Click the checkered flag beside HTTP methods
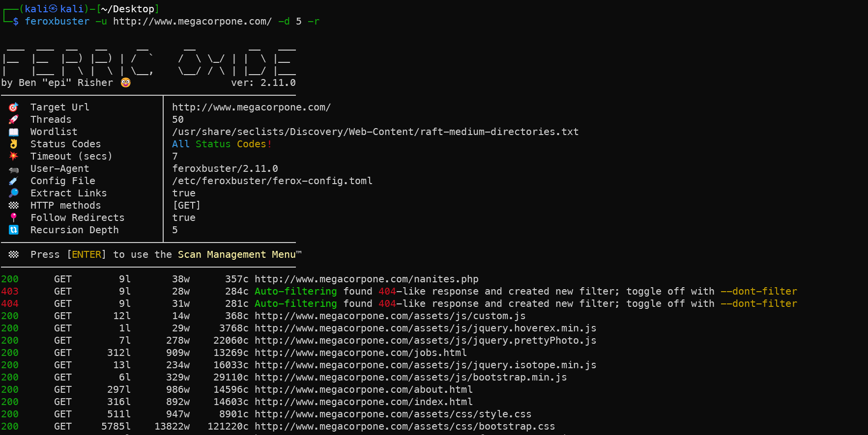Screen dimensions: 868x435 (x=14, y=205)
